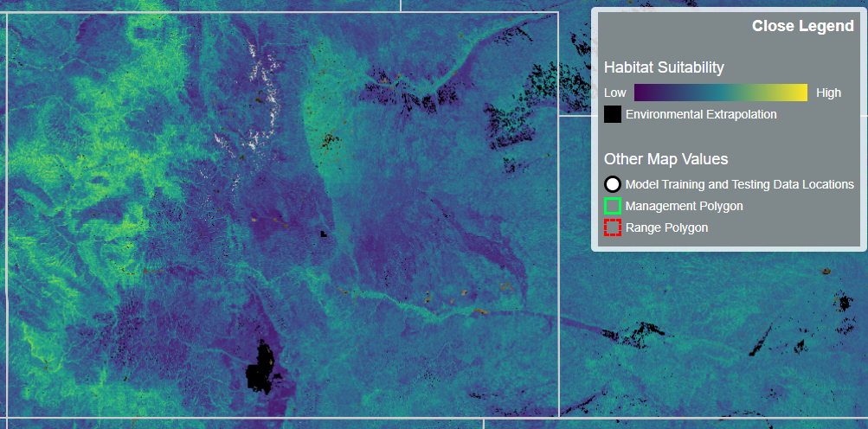868x429 pixels.
Task: Click the small black square in map center
Action: [323, 234]
